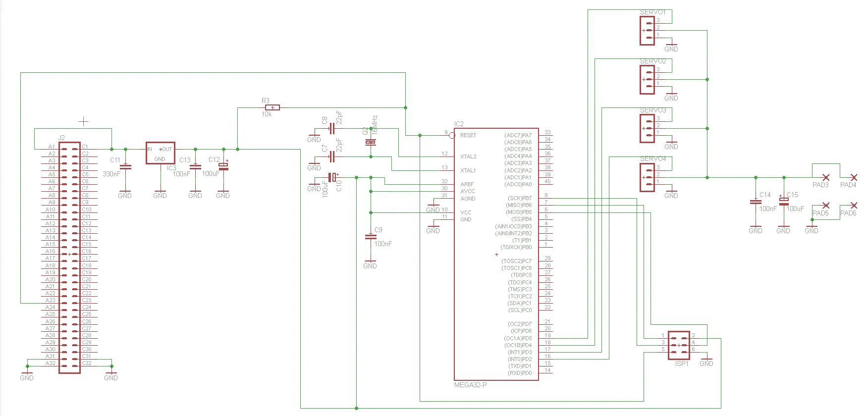Click the SERVO1 connector symbol
The width and height of the screenshot is (868, 416).
pos(647,31)
